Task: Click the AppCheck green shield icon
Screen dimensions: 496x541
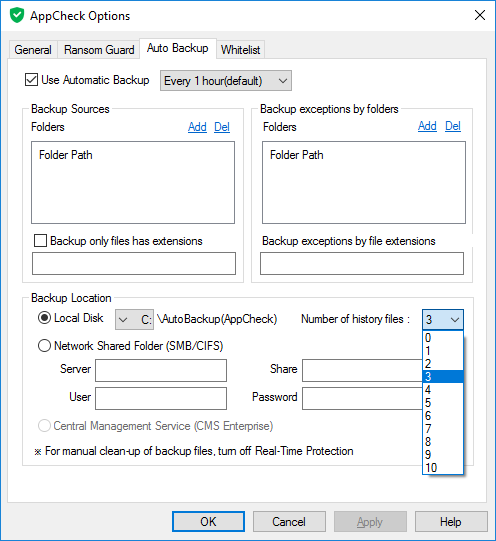Action: tap(17, 16)
